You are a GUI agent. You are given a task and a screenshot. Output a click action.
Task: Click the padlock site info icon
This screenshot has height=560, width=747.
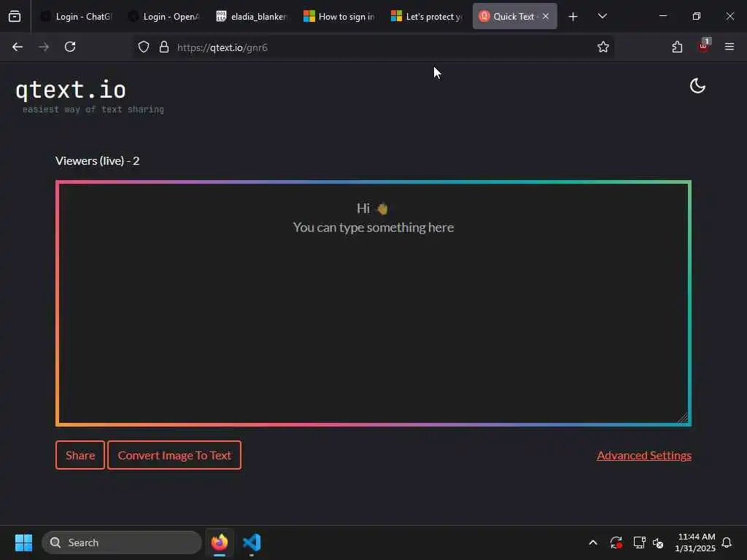(164, 47)
